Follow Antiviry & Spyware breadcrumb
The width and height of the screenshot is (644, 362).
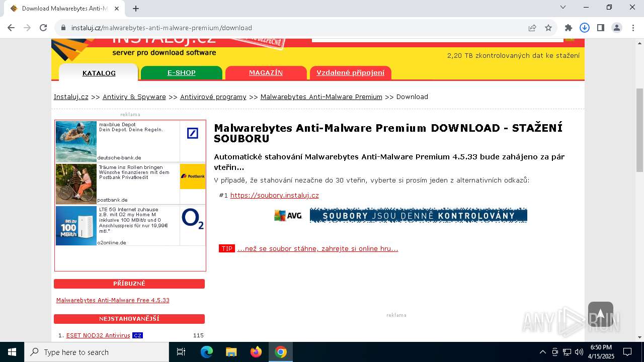click(x=134, y=97)
